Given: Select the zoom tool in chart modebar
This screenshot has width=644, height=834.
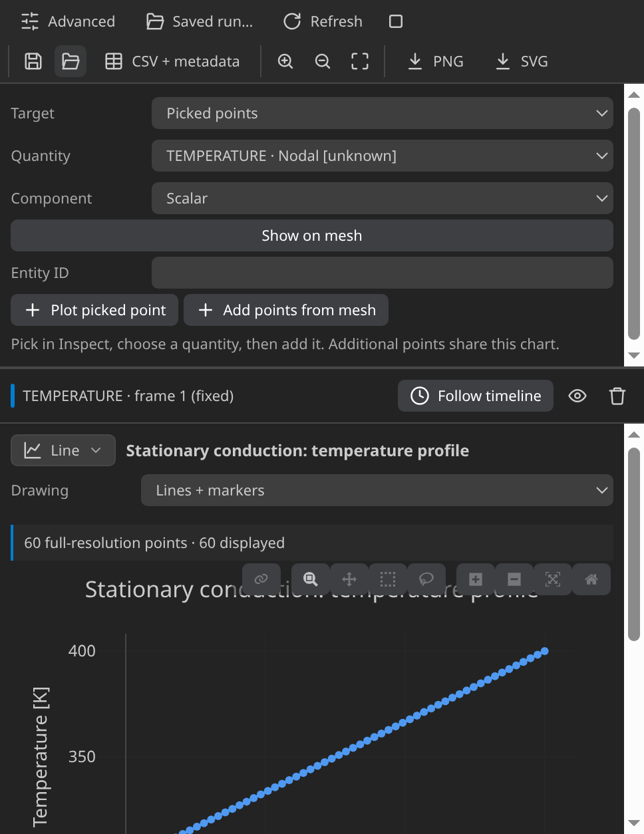Looking at the screenshot, I should [x=311, y=579].
